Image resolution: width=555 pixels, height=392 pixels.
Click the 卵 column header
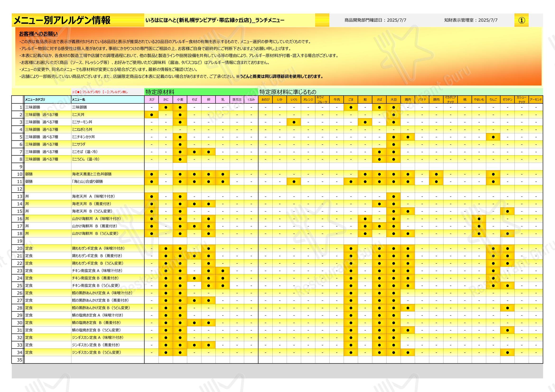(208, 100)
